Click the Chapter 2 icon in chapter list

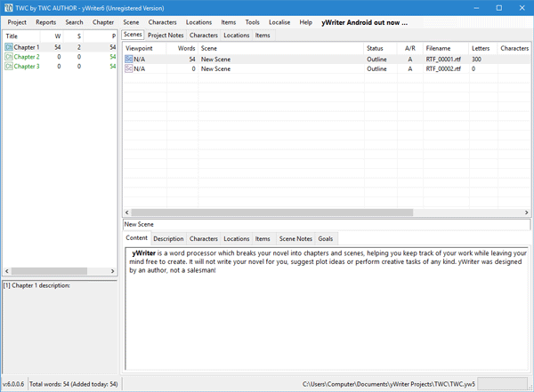coord(9,57)
